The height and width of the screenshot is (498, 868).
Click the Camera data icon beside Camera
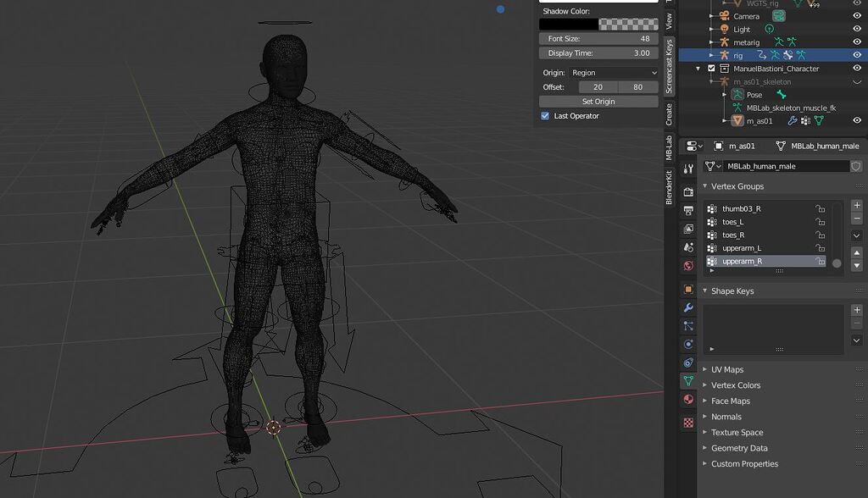779,16
